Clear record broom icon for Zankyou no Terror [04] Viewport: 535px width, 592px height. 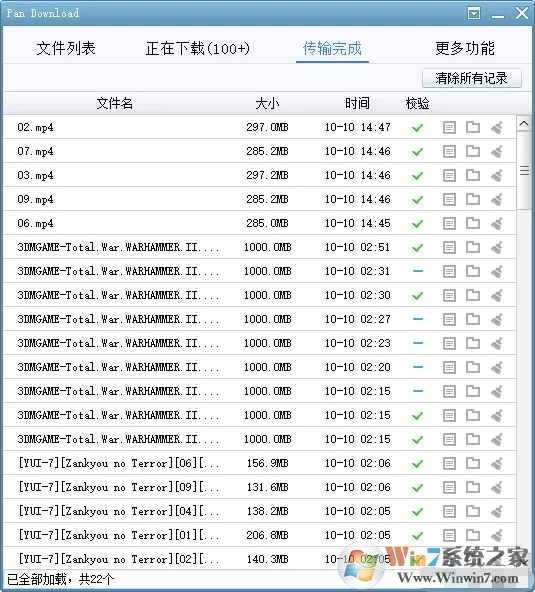coord(497,511)
